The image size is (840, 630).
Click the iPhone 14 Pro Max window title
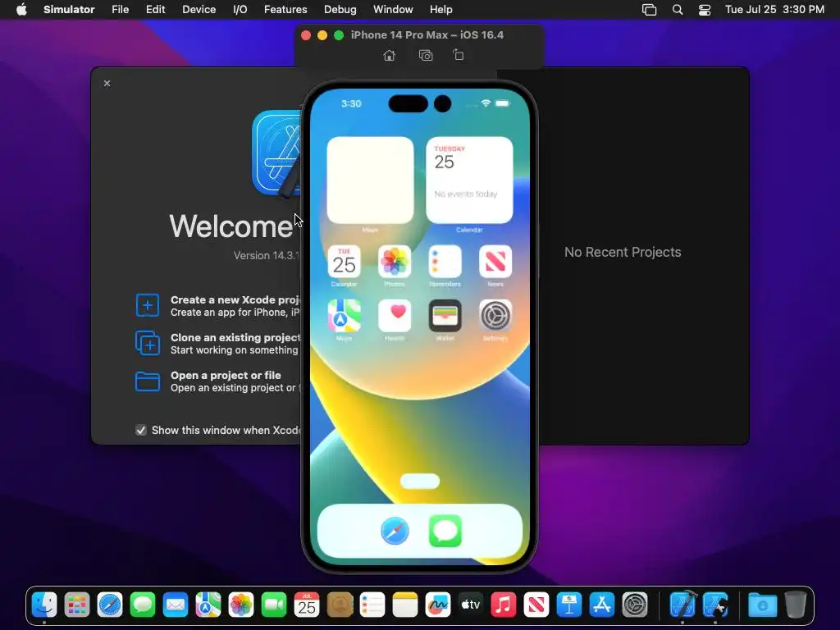(x=427, y=34)
